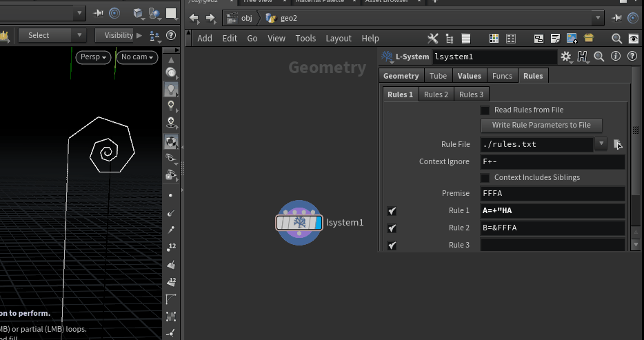Toggle the ghost other objects eye icon
The width and height of the screenshot is (644, 340).
171,158
